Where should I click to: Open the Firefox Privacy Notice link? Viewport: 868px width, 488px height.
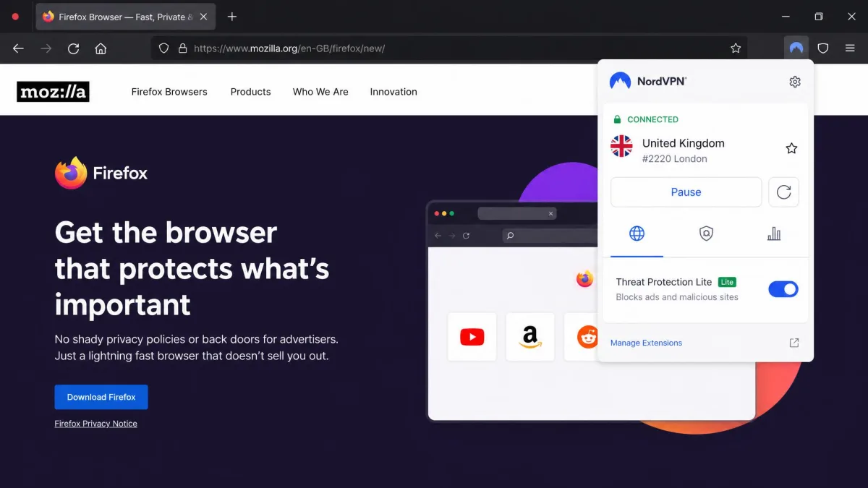click(95, 424)
